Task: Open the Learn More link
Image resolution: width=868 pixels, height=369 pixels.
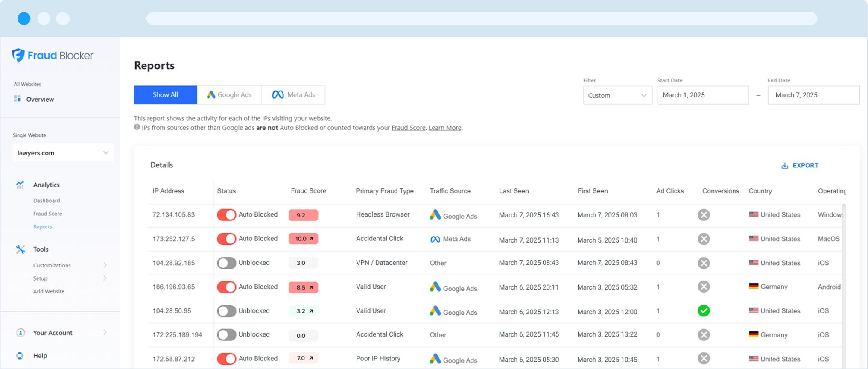Action: (444, 128)
